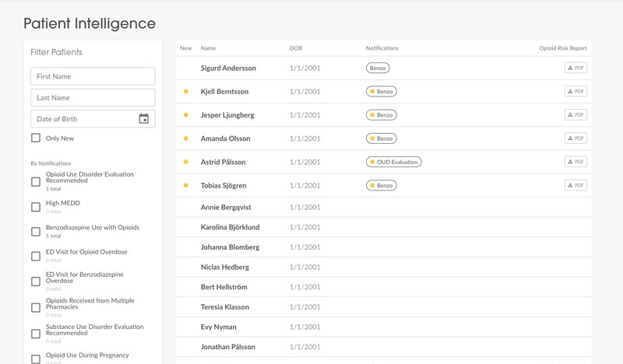Click the new indicator dot for Kjell Berntsson
This screenshot has width=623, height=364.
click(186, 92)
